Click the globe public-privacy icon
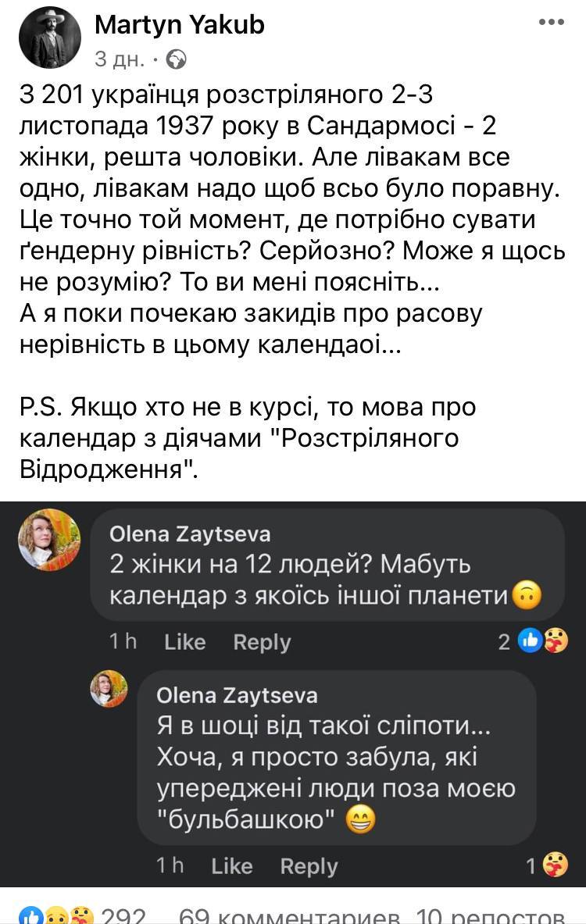The image size is (586, 924). pos(177,59)
